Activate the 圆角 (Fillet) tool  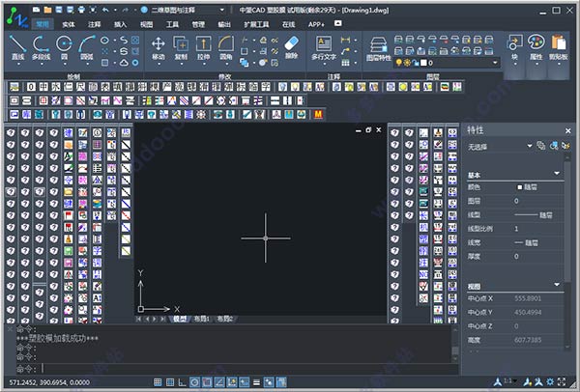coord(225,47)
